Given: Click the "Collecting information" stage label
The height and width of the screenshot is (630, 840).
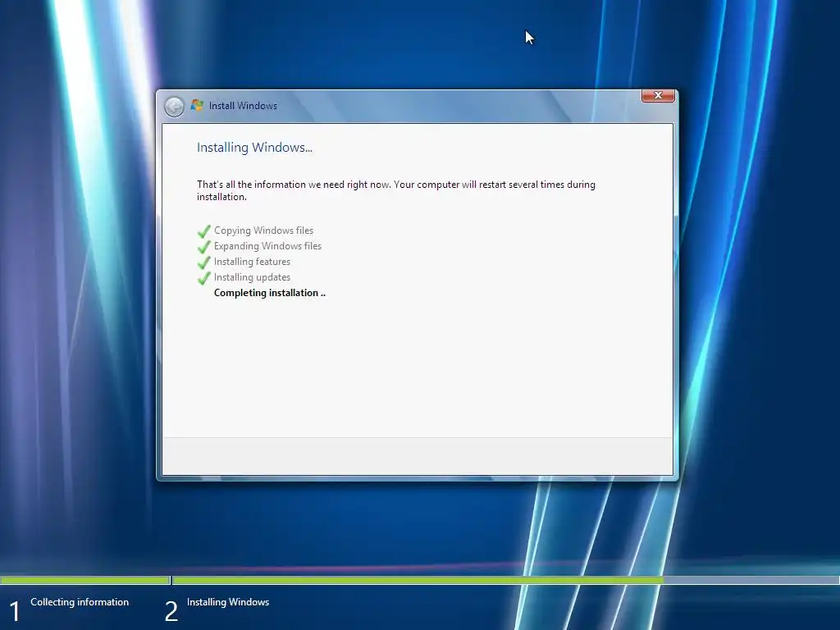Looking at the screenshot, I should pos(80,602).
